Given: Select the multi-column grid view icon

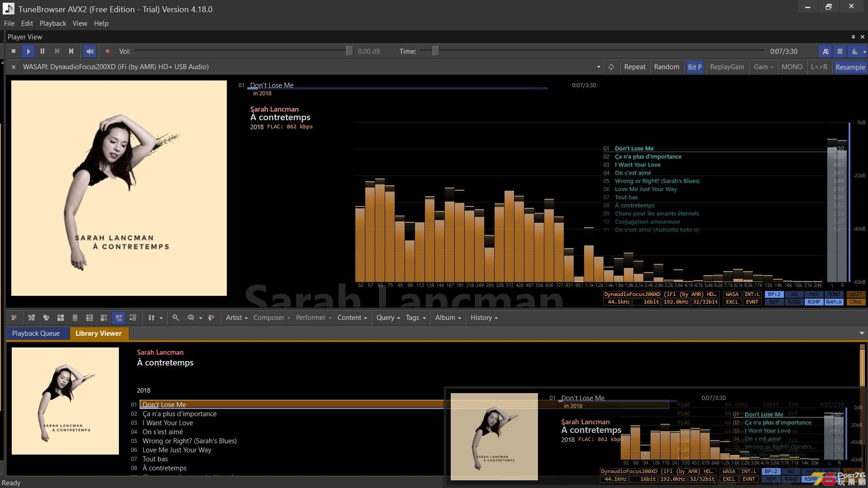Looking at the screenshot, I should (89, 318).
